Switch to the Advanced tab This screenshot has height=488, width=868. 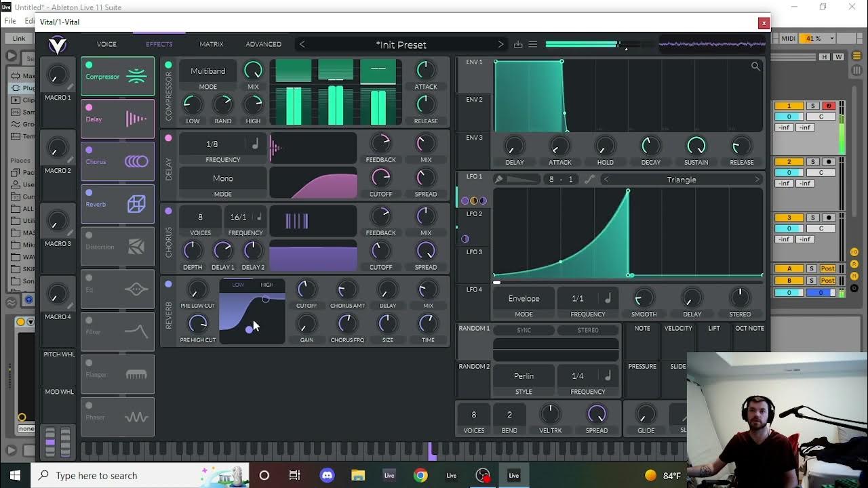click(x=263, y=44)
